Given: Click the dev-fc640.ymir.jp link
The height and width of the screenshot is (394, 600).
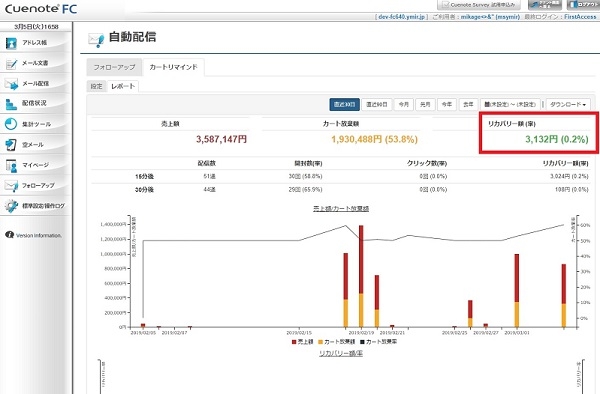Looking at the screenshot, I should [x=401, y=17].
